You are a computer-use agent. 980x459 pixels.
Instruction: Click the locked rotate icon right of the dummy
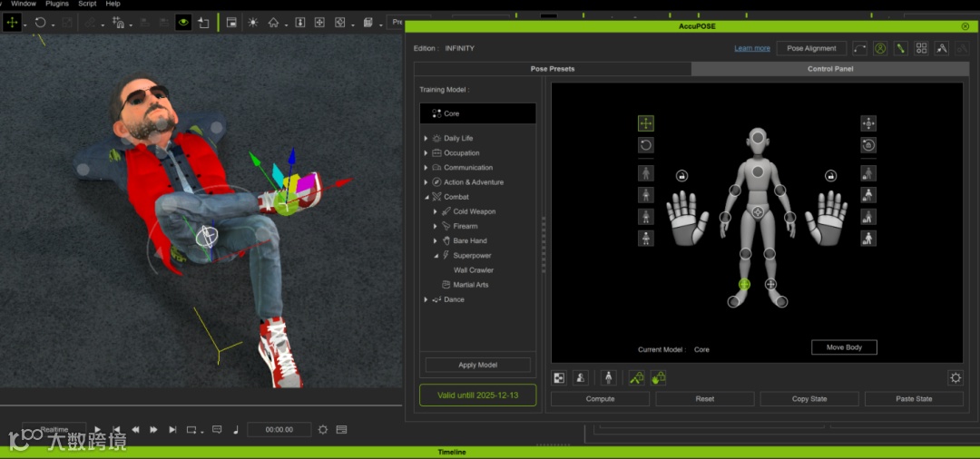click(x=868, y=145)
